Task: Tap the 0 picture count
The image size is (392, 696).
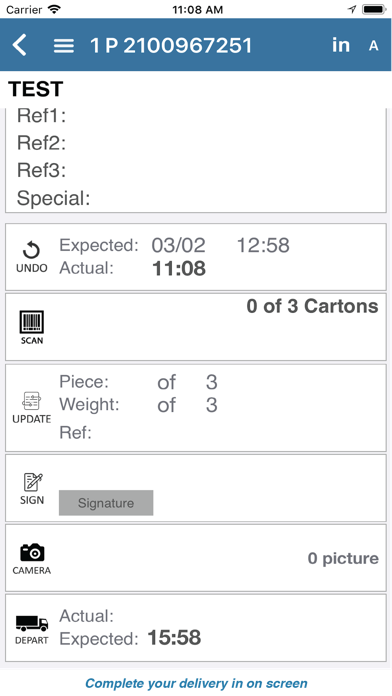Action: click(x=343, y=558)
